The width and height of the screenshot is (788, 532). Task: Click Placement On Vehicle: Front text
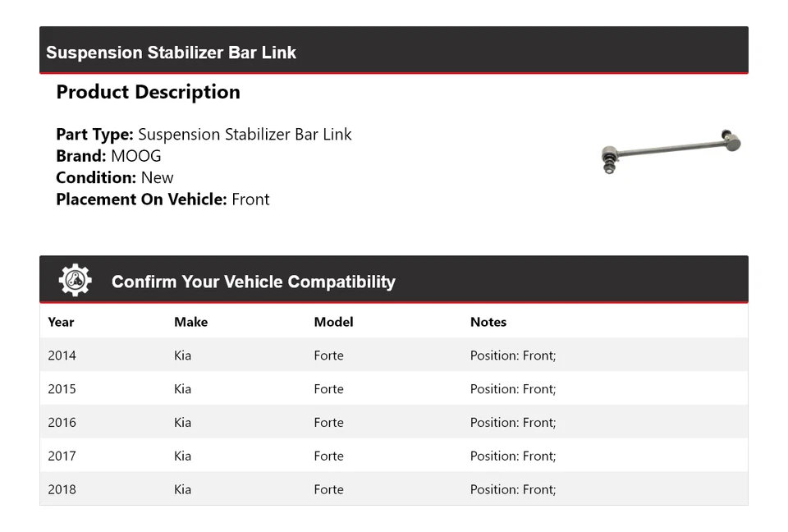click(163, 199)
